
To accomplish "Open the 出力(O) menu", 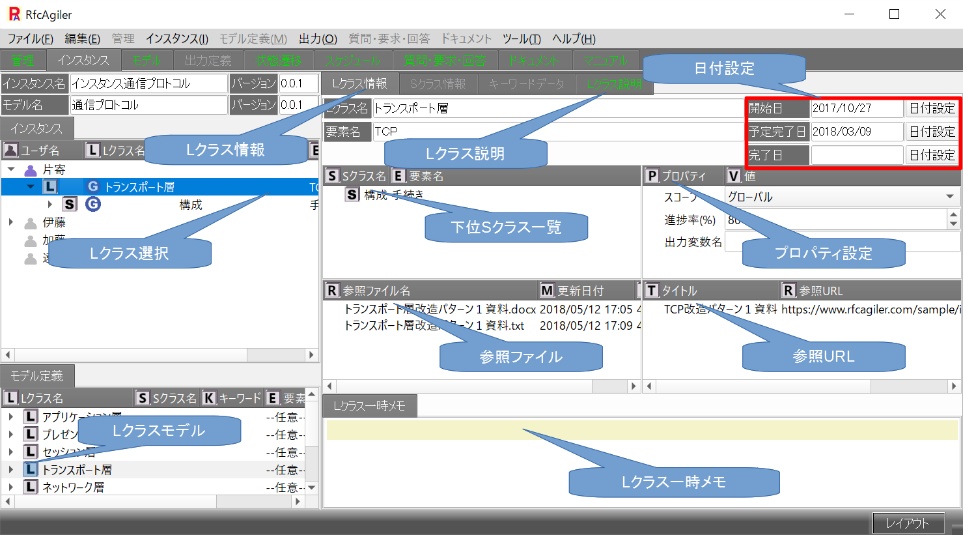I will [318, 39].
